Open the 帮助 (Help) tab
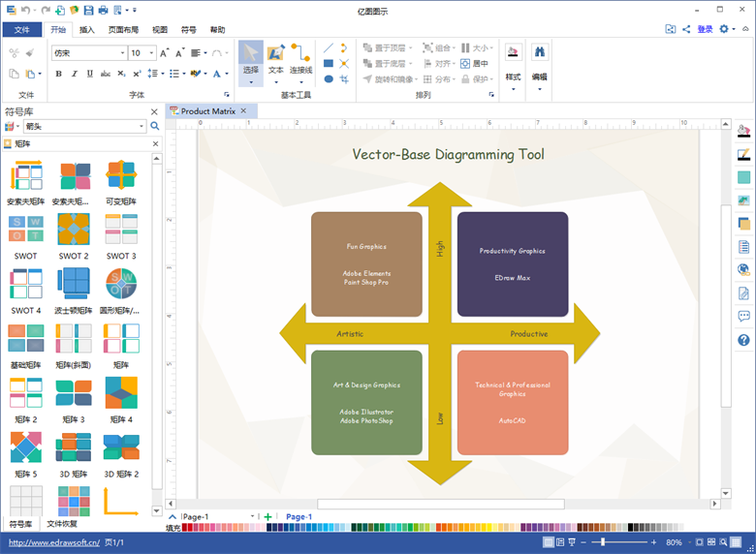The height and width of the screenshot is (554, 756). coord(217,30)
